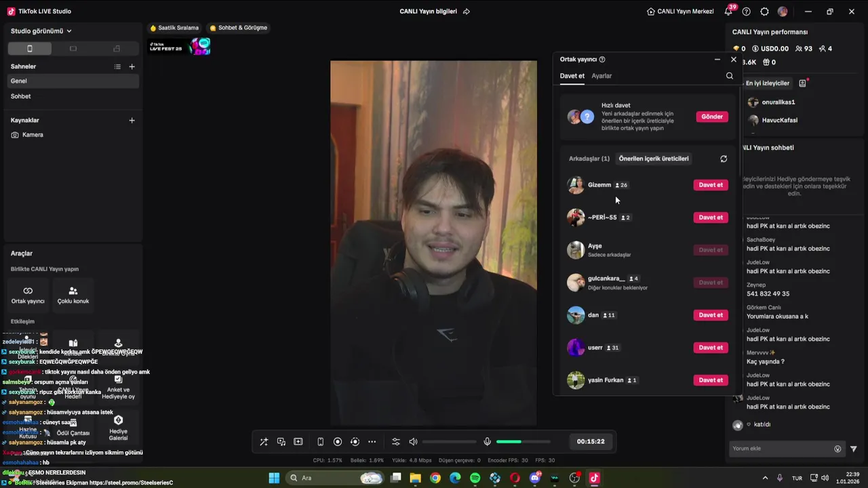
Task: Send quick invite with Gönder button
Action: pyautogui.click(x=712, y=117)
